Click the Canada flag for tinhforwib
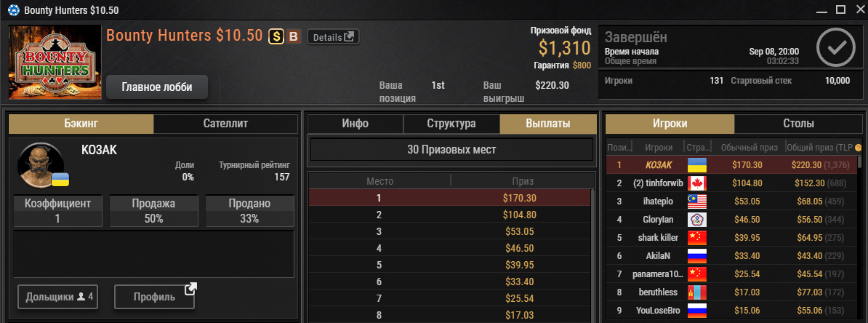 (x=697, y=183)
